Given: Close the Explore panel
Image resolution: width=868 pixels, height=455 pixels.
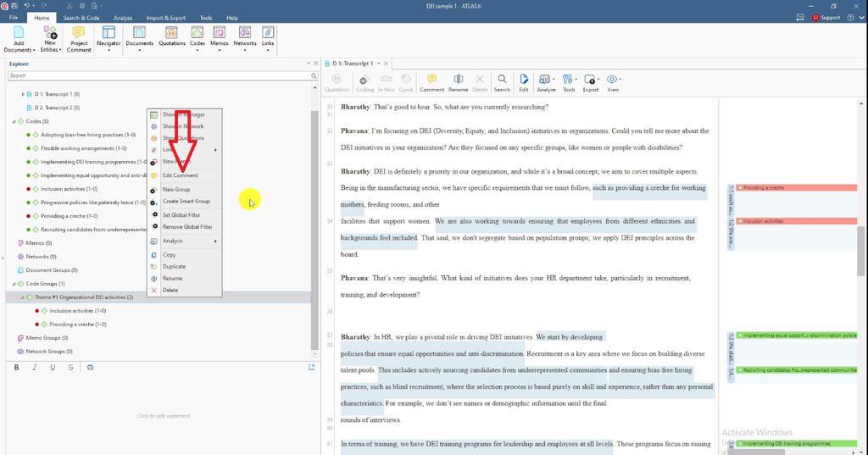Looking at the screenshot, I should pos(316,63).
